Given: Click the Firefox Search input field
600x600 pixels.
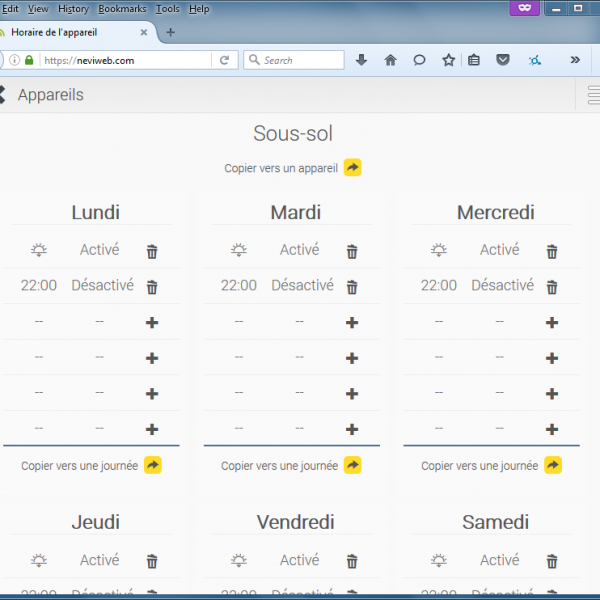Looking at the screenshot, I should point(300,60).
